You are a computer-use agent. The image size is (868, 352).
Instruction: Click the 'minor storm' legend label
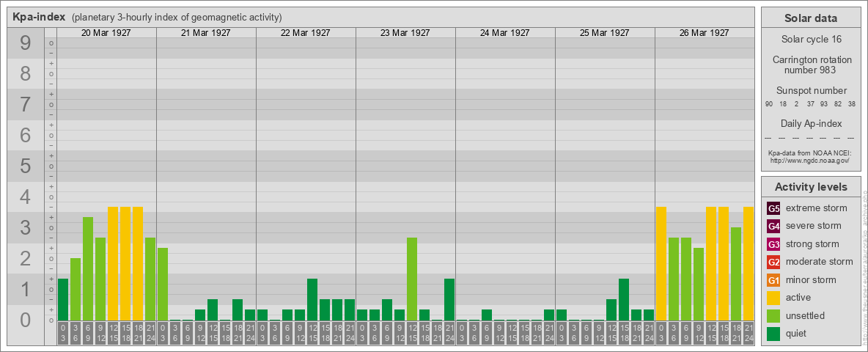pyautogui.click(x=811, y=280)
